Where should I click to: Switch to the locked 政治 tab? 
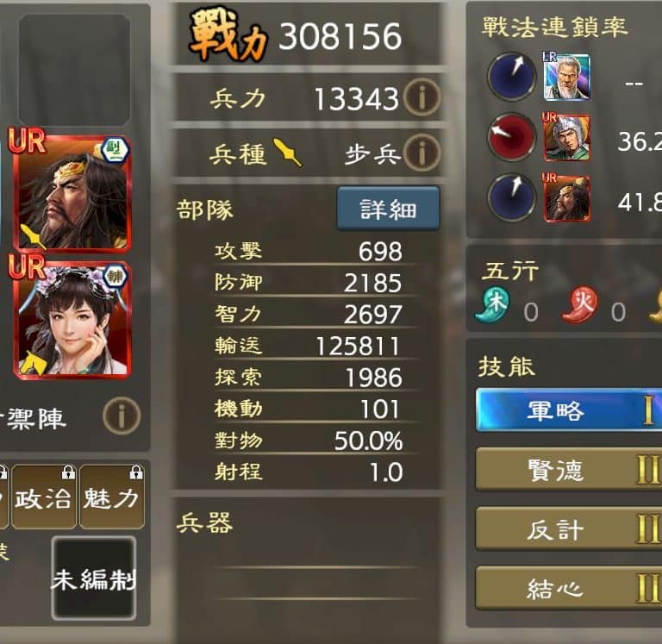[x=44, y=497]
